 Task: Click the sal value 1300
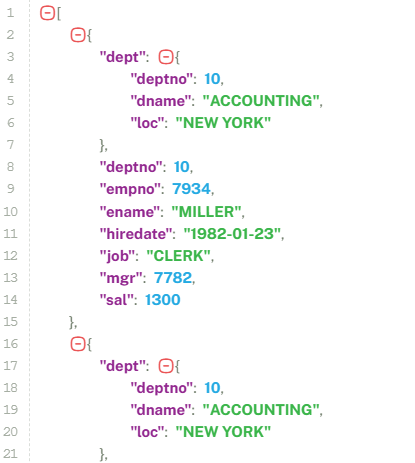point(163,300)
